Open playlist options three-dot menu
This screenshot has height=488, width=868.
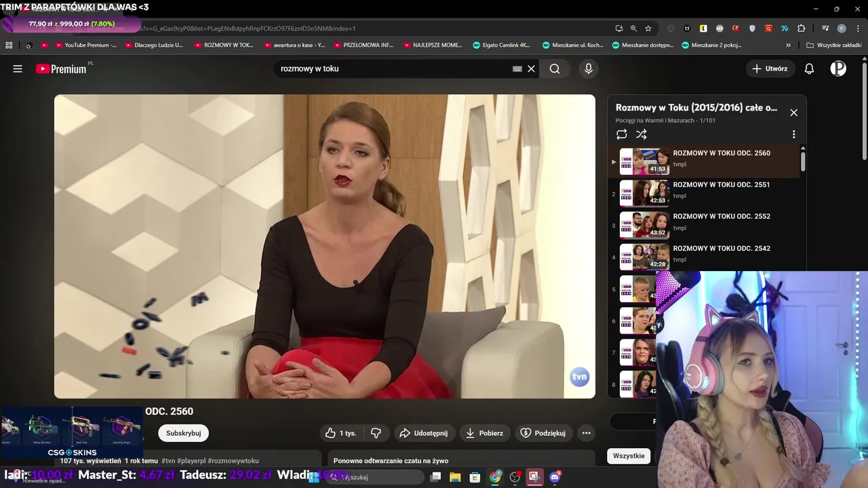click(793, 134)
